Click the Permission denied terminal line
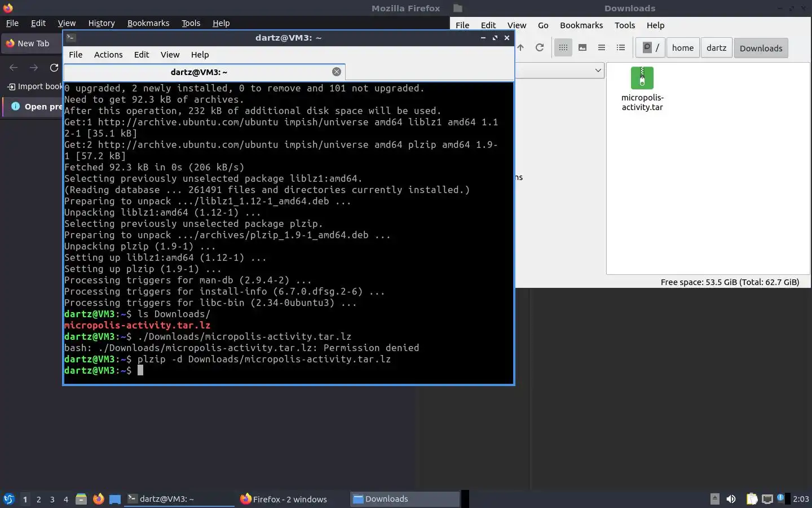 [241, 348]
